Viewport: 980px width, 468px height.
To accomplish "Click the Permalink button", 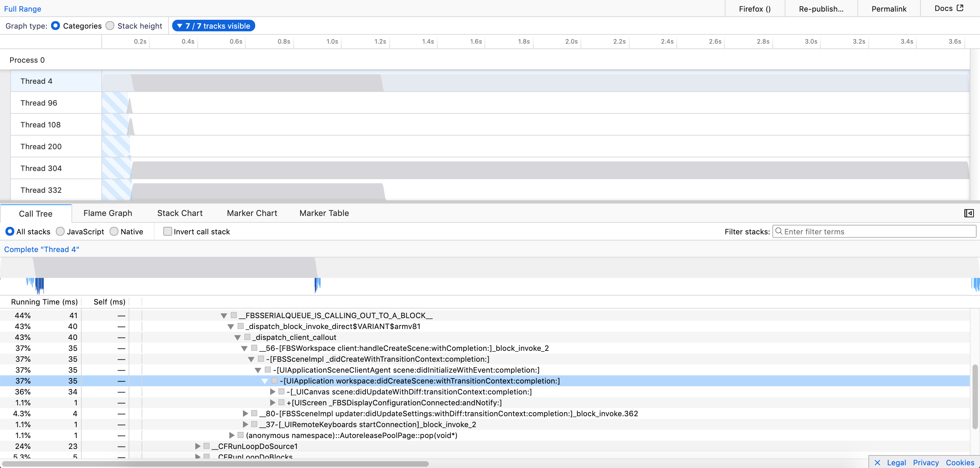I will coord(889,9).
